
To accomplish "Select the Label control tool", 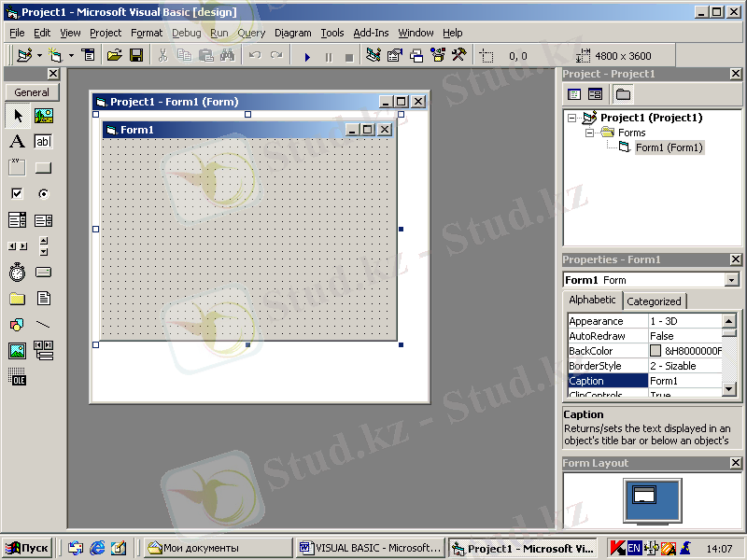I will [18, 142].
